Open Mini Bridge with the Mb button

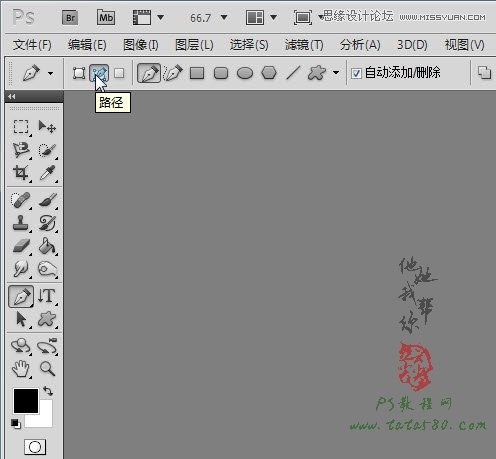coord(106,17)
